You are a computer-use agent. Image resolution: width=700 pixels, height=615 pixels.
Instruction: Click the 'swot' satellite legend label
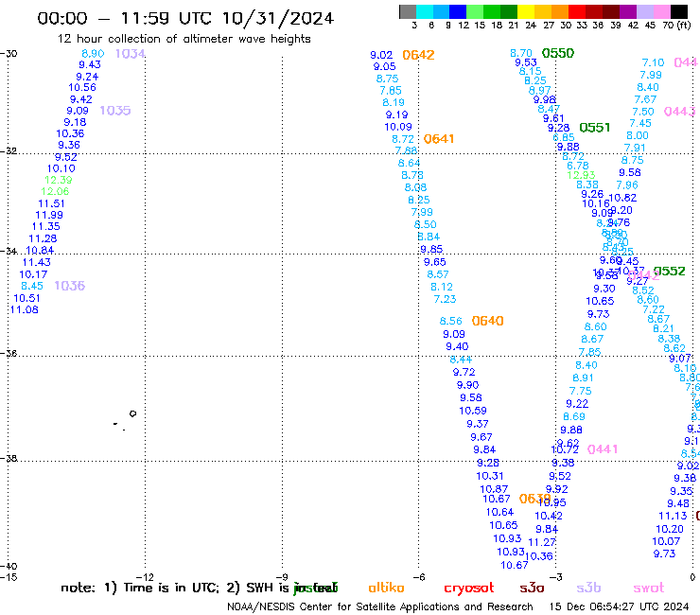[x=649, y=588]
